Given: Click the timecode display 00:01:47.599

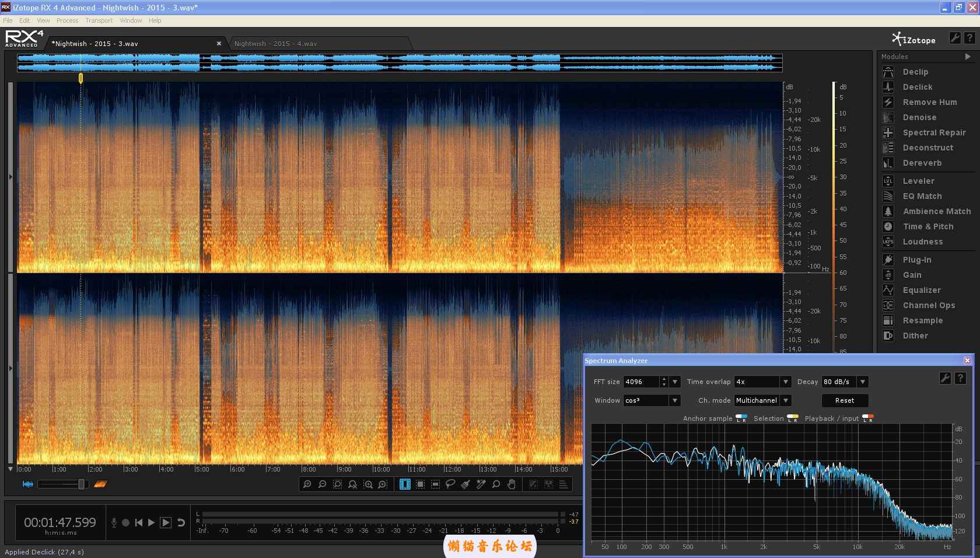Looking at the screenshot, I should click(x=60, y=522).
